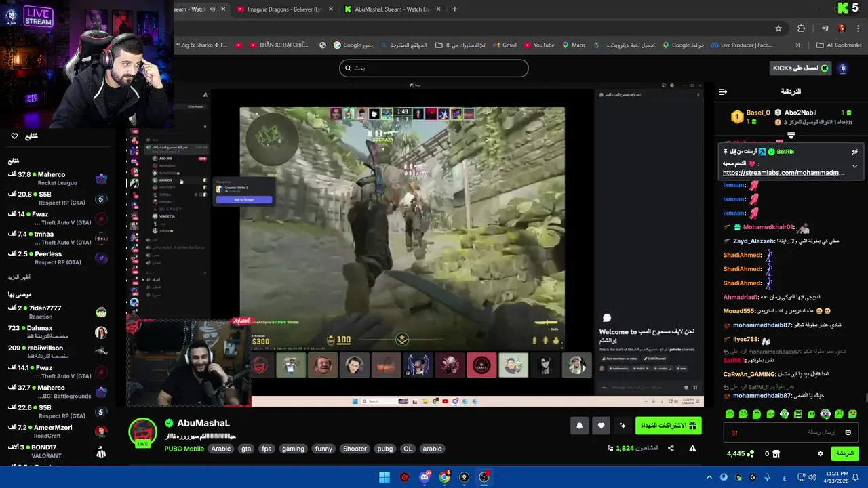Select the gta tag

click(246, 449)
